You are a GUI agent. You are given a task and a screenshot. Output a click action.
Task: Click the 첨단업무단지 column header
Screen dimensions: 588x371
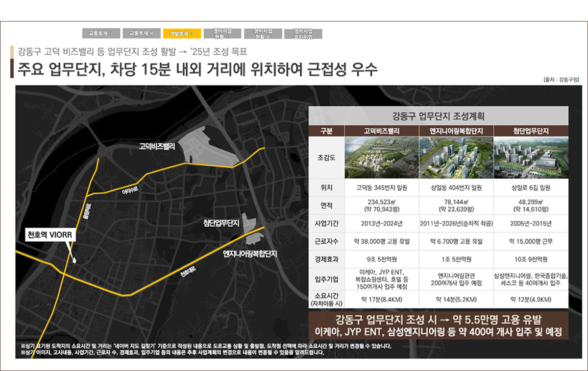[x=531, y=131]
